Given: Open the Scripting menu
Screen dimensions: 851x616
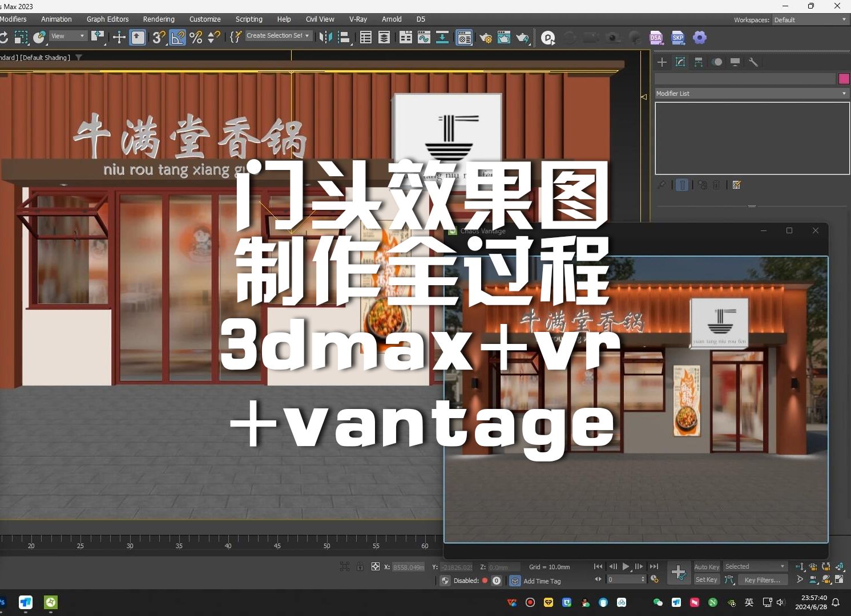Looking at the screenshot, I should tap(249, 19).
